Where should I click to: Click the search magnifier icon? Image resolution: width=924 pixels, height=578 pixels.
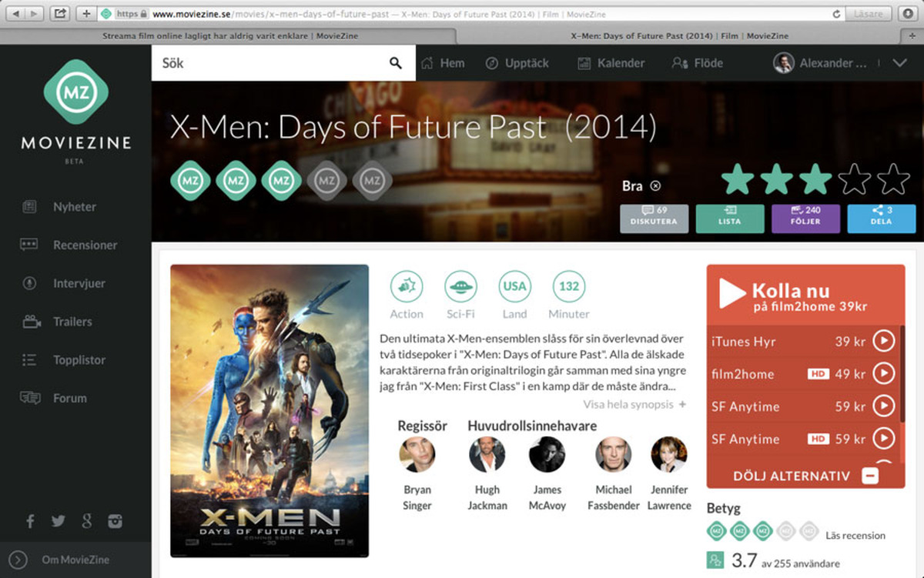[395, 63]
